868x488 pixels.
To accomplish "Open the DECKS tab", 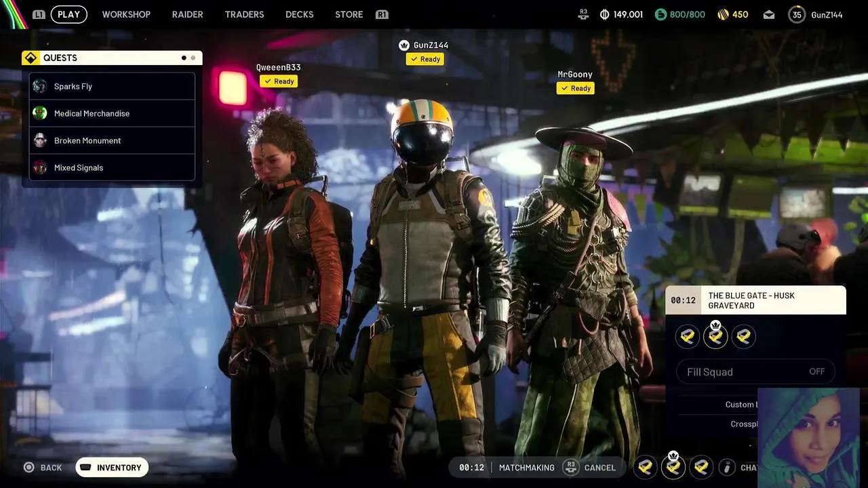I will click(x=300, y=14).
